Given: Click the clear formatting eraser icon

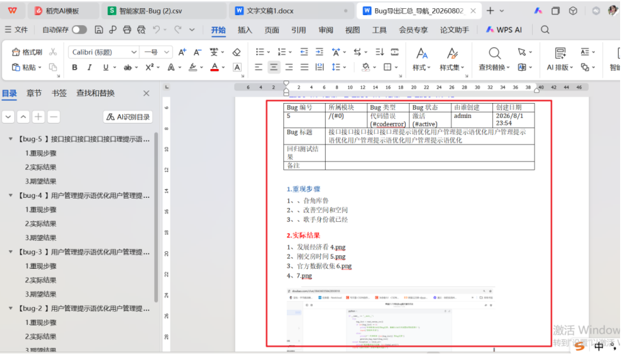Looking at the screenshot, I should click(236, 52).
